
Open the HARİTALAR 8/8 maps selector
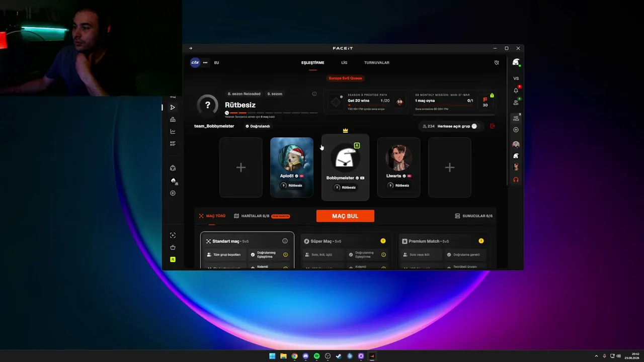pos(262,216)
